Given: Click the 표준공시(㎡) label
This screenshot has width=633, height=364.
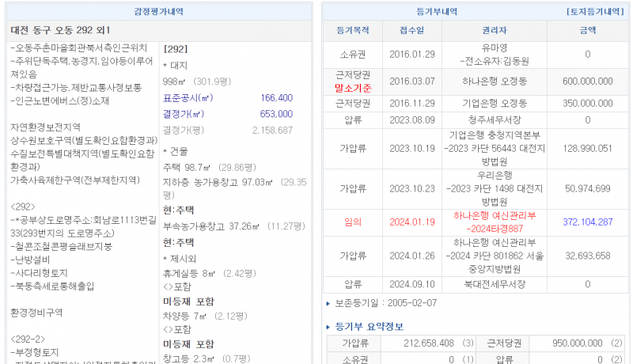Looking at the screenshot, I should (x=188, y=98).
